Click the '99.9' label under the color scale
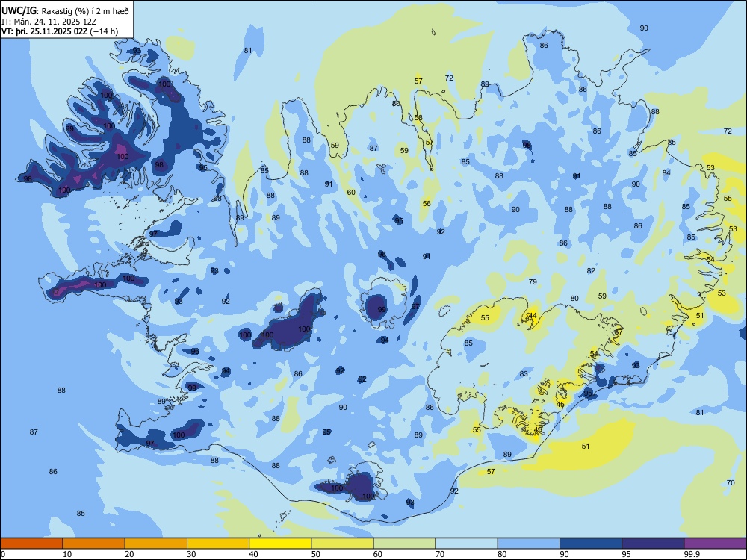Viewport: 747px width, 560px height. click(x=692, y=554)
